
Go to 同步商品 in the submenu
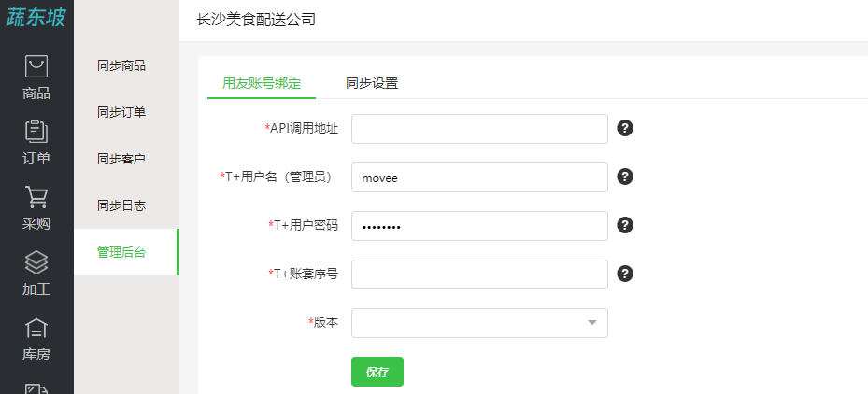[x=121, y=66]
